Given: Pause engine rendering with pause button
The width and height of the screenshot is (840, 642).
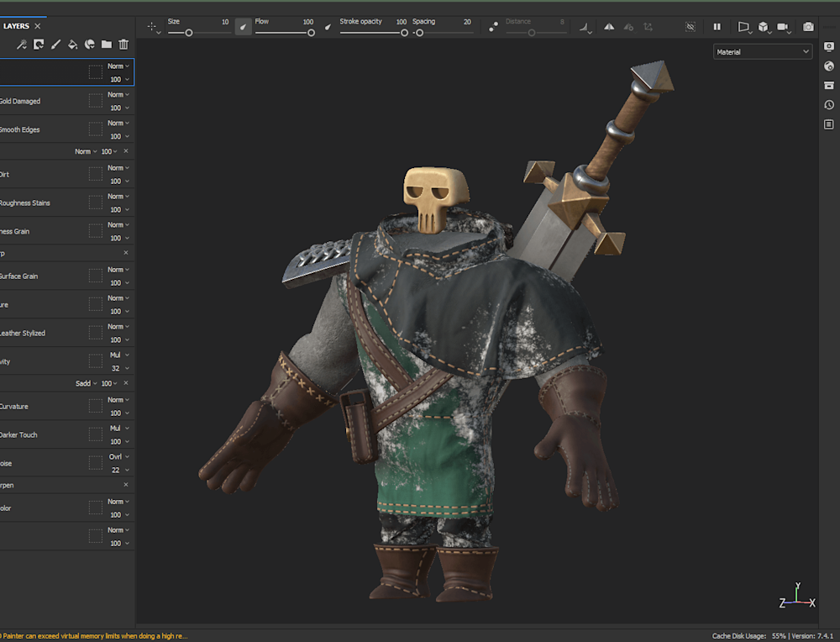Looking at the screenshot, I should [717, 27].
